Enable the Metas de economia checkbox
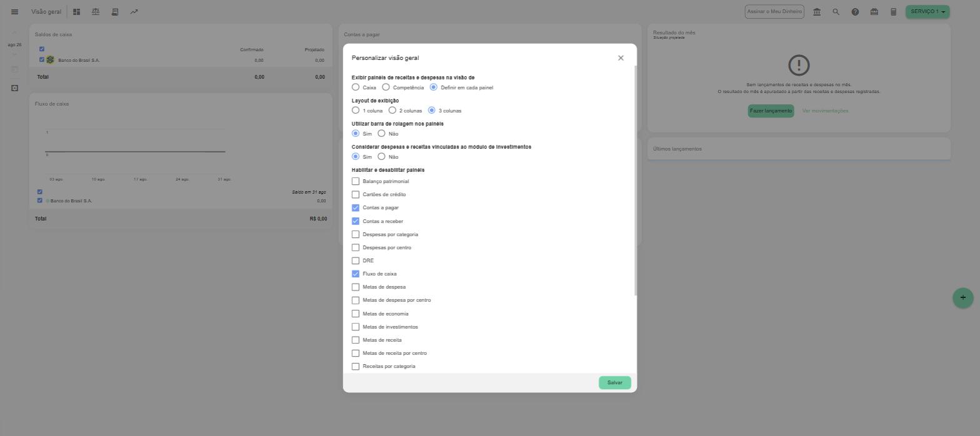Screen dimensions: 980x436 click(356, 314)
